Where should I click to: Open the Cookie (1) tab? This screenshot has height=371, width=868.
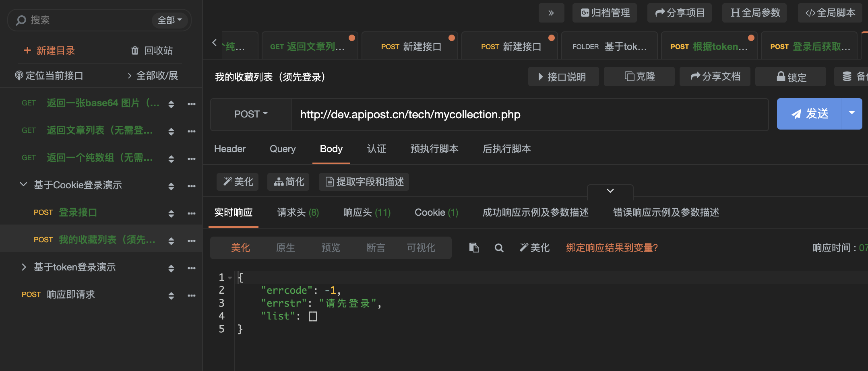click(x=436, y=212)
